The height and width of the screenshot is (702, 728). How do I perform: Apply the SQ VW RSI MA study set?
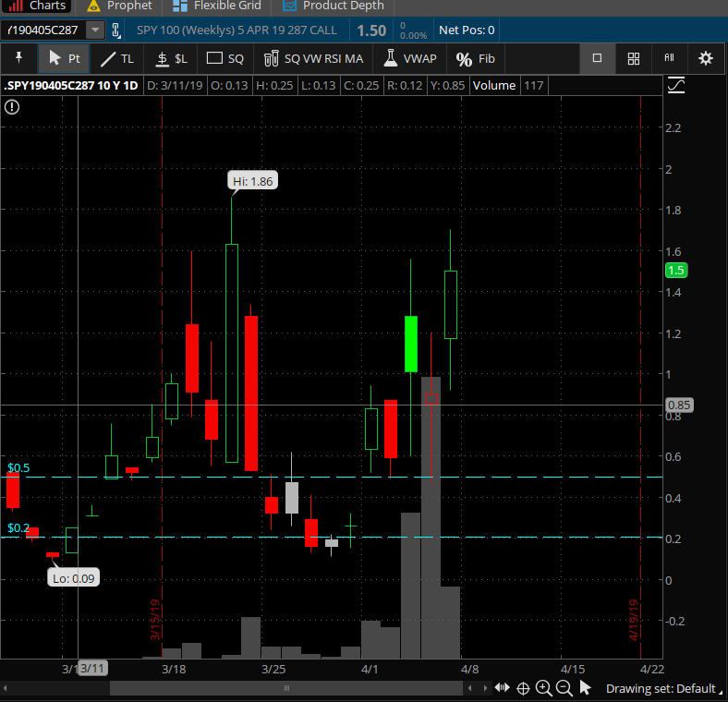(313, 58)
